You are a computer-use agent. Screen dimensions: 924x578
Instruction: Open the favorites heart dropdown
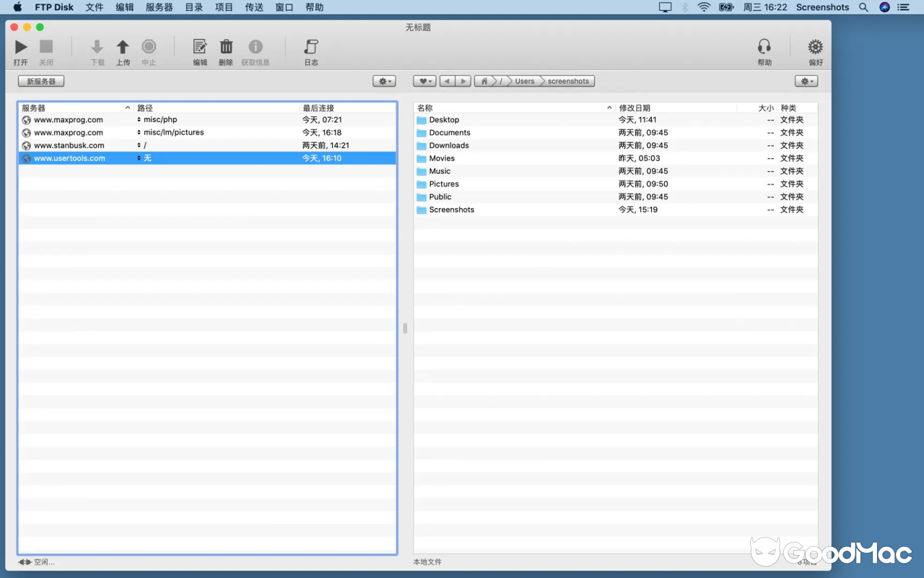tap(424, 81)
